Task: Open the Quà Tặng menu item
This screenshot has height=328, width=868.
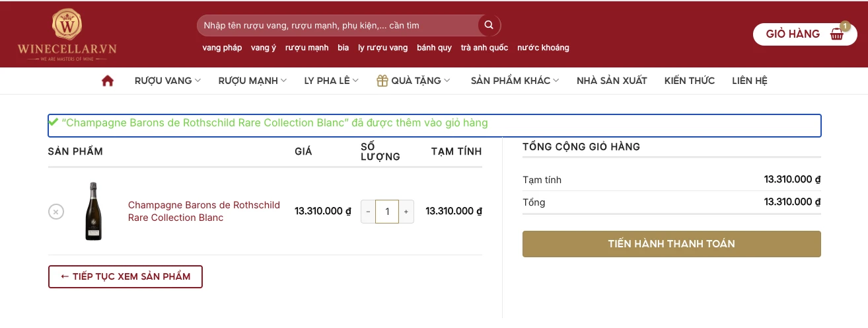Action: tap(414, 81)
